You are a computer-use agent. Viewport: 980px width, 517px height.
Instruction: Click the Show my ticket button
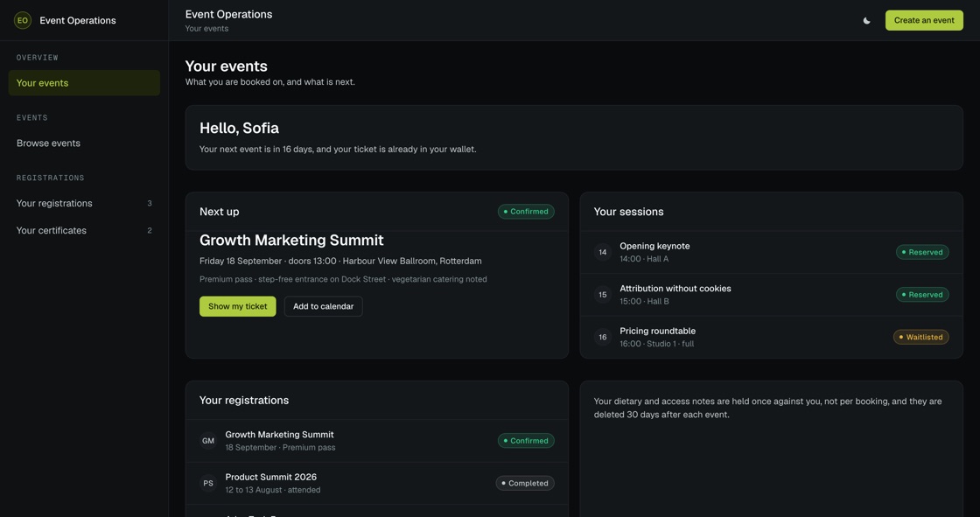237,306
